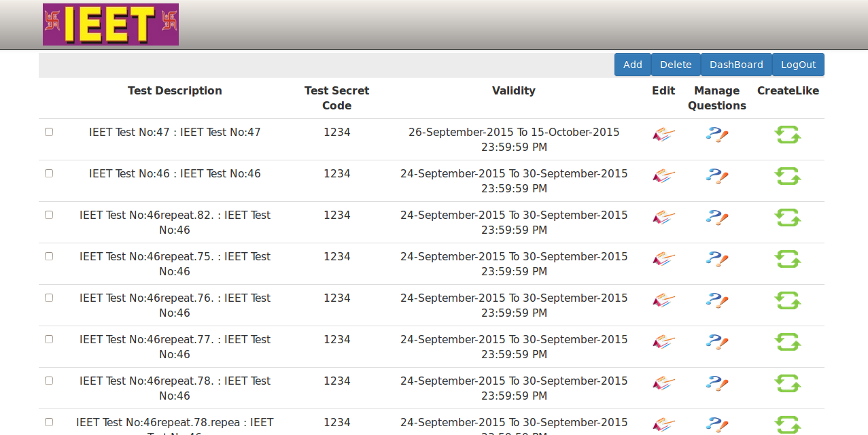Select the checkbox for IEET Test No:47
This screenshot has width=868, height=435.
(x=49, y=132)
